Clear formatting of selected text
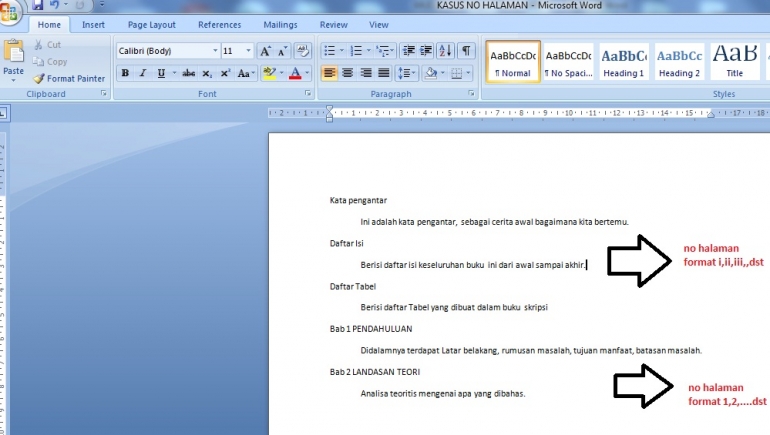The width and height of the screenshot is (770, 435). click(x=302, y=51)
